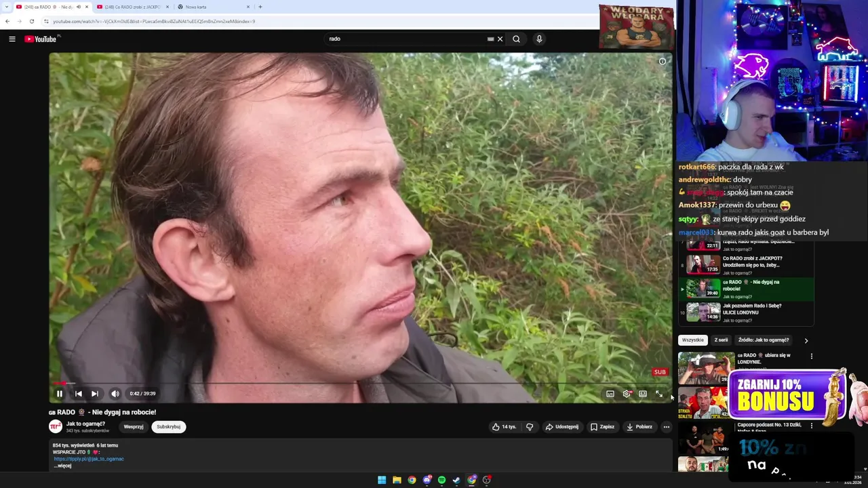Switch to the 'Nowa karta' browser tab
Screen dimensions: 868x488
point(210,7)
